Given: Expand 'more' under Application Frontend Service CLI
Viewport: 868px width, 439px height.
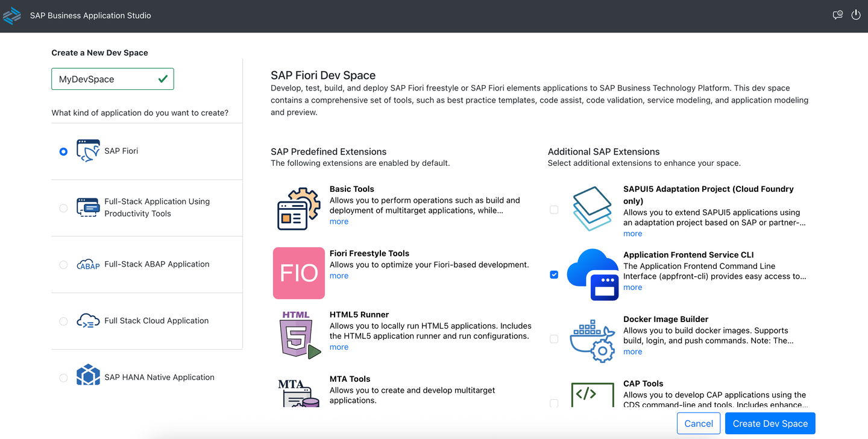Looking at the screenshot, I should 632,287.
